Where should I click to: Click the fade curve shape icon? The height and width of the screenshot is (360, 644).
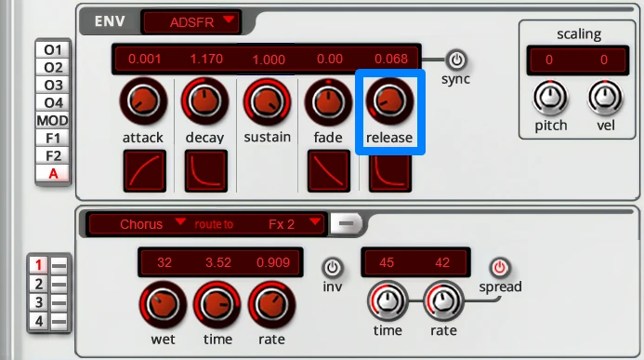pos(329,171)
